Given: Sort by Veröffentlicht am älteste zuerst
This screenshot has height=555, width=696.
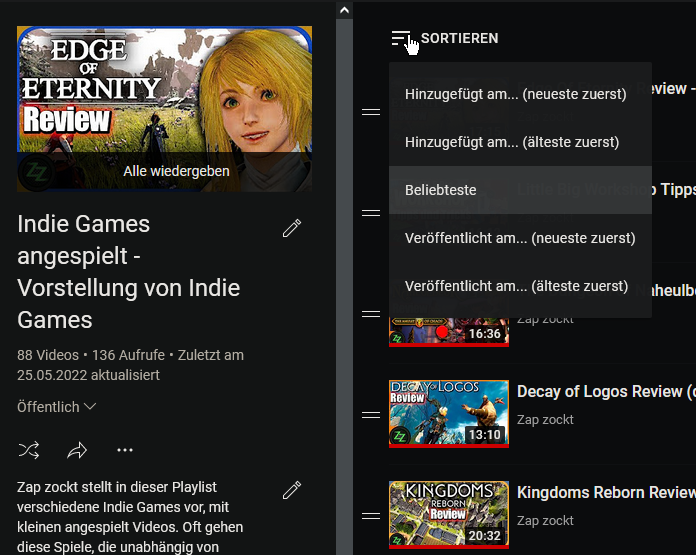Looking at the screenshot, I should 516,286.
